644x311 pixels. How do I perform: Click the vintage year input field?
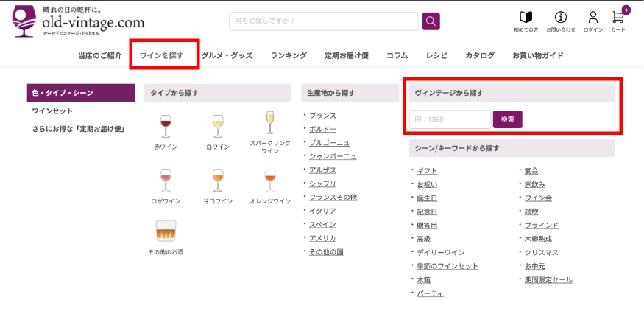[450, 119]
